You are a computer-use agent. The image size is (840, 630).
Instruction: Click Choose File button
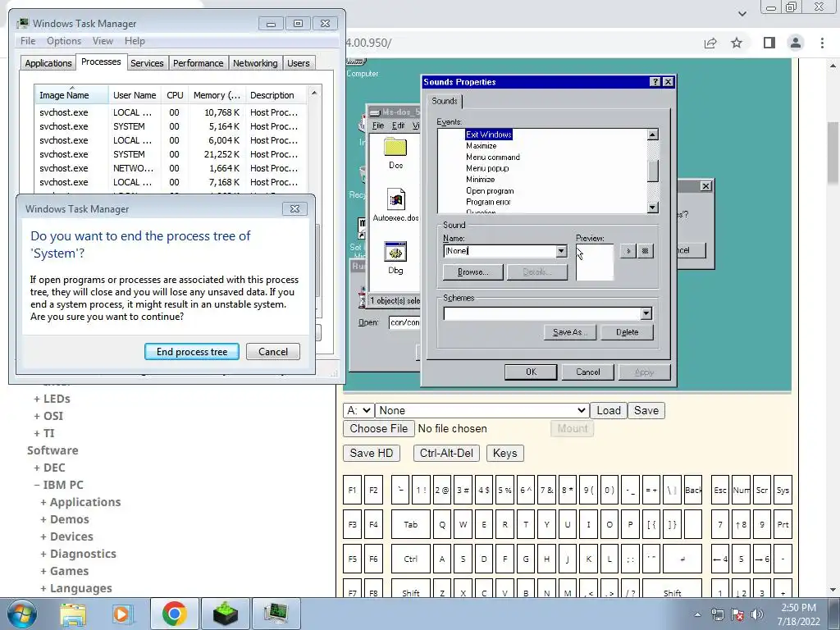click(x=379, y=428)
